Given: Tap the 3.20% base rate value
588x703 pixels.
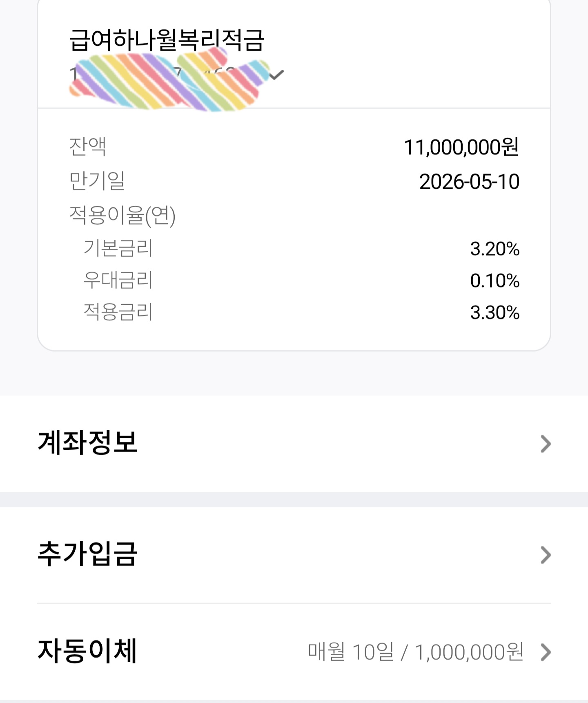Looking at the screenshot, I should 494,249.
